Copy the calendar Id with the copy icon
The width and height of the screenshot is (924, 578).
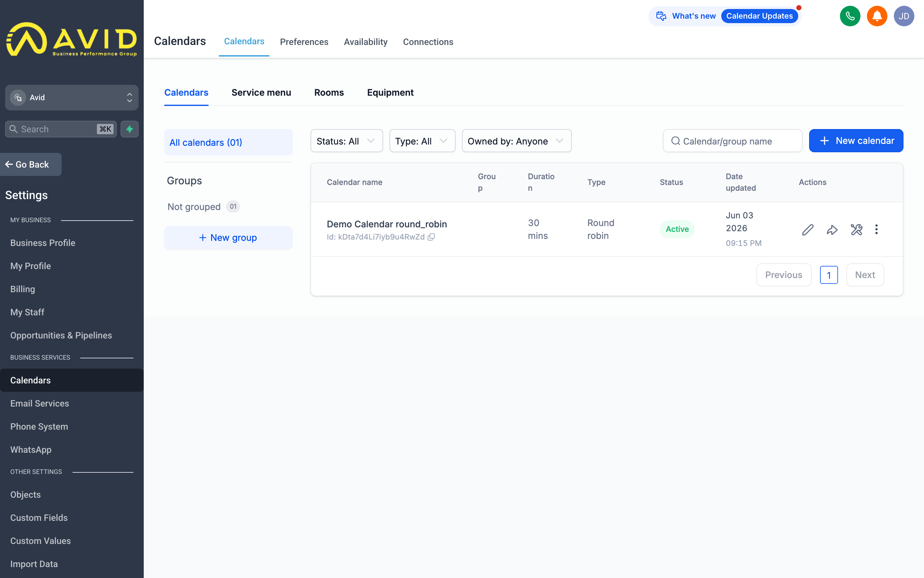[x=431, y=237]
